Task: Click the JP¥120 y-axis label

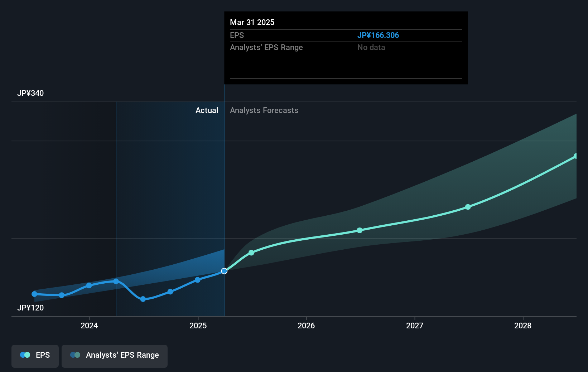Action: point(30,308)
